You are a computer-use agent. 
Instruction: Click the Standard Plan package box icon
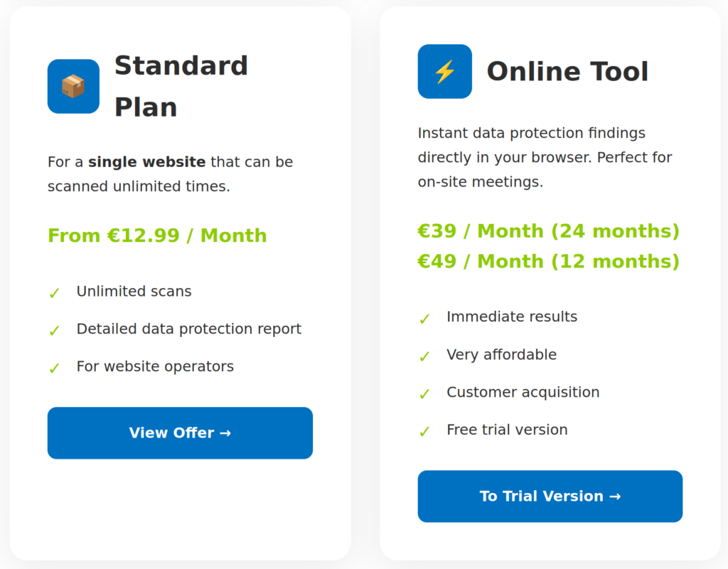pos(73,86)
